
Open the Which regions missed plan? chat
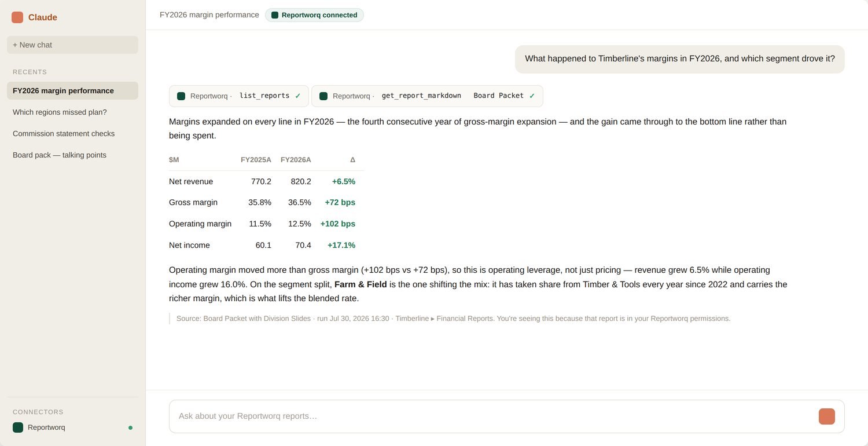coord(72,112)
